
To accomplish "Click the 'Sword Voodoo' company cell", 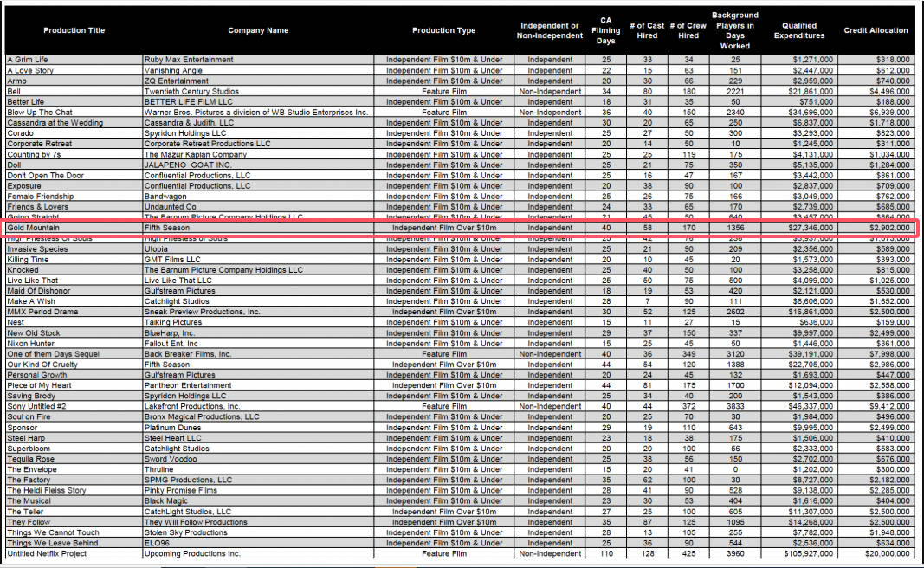I will coord(258,459).
